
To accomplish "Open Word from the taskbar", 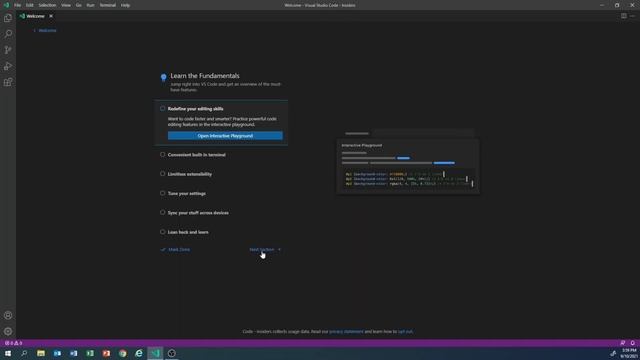I will (73, 353).
